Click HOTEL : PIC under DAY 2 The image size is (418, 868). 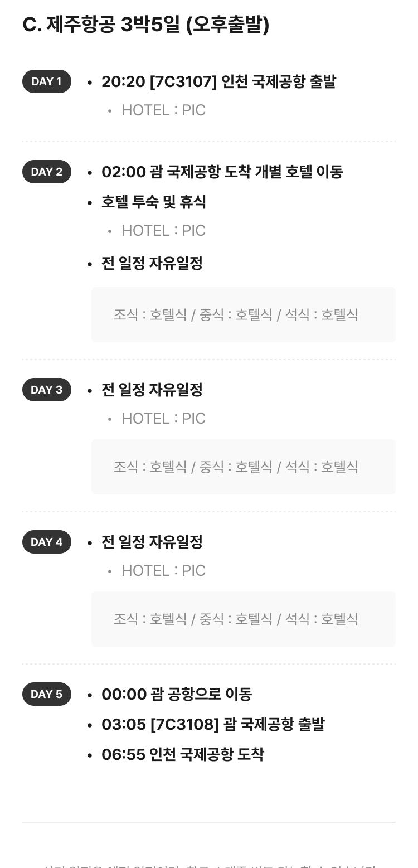(163, 231)
